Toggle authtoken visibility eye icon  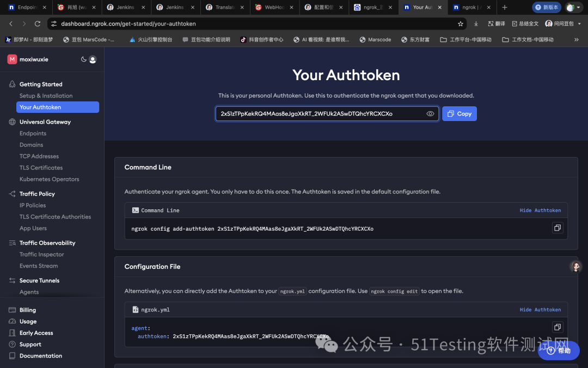(430, 114)
